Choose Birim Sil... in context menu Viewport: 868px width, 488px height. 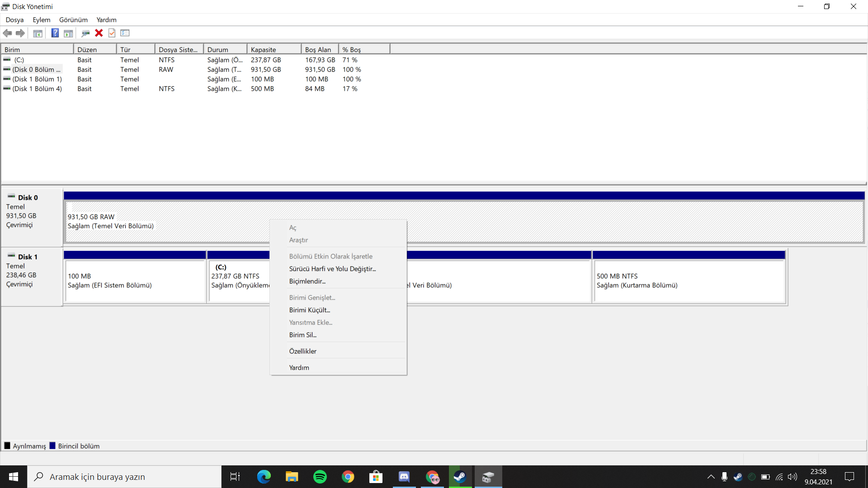[x=303, y=335]
